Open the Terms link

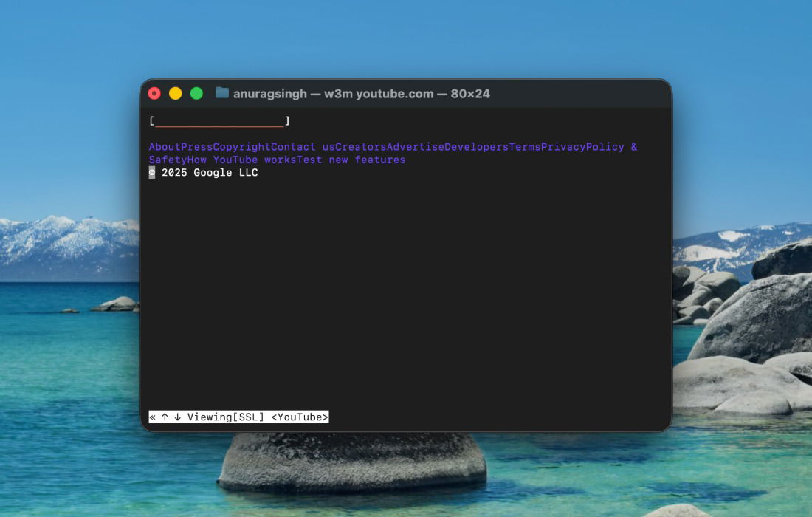525,147
